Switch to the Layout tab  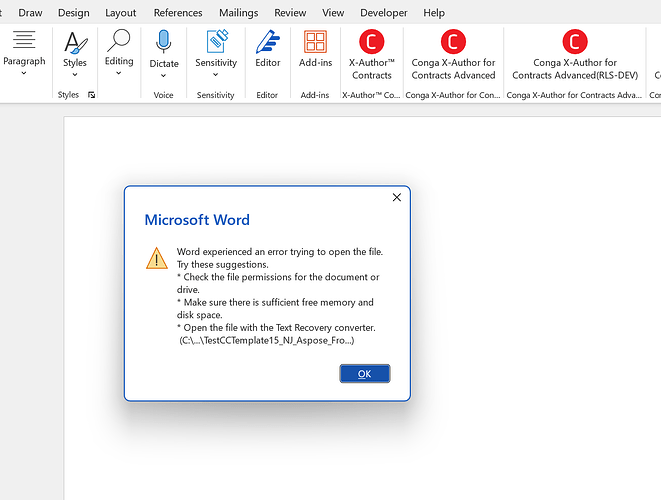pyautogui.click(x=121, y=13)
